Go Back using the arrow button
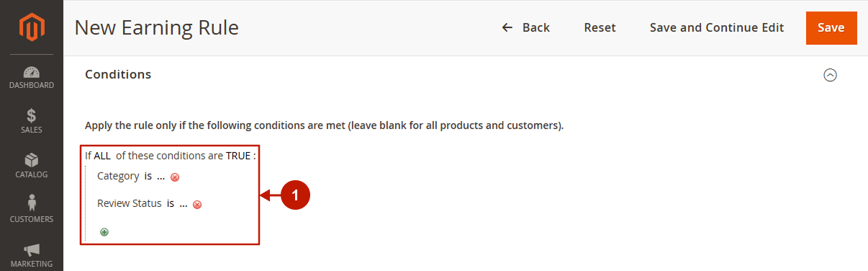The width and height of the screenshot is (868, 271). click(526, 28)
